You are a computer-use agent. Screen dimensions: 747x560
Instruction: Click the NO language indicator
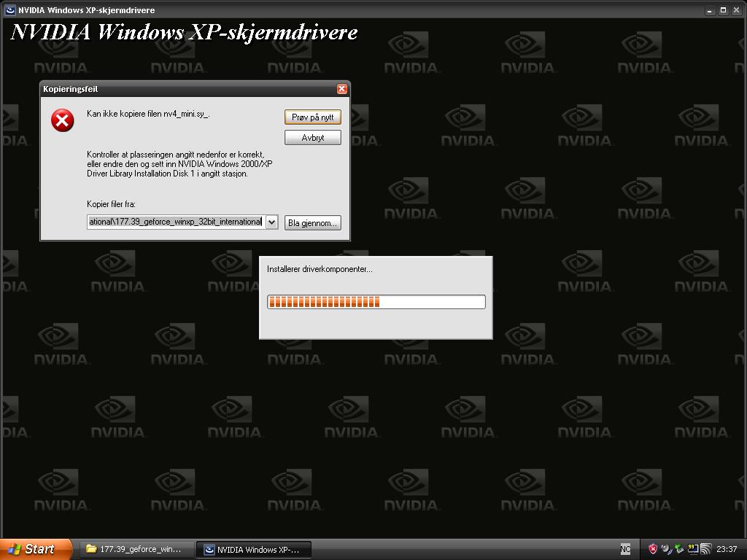point(625,549)
